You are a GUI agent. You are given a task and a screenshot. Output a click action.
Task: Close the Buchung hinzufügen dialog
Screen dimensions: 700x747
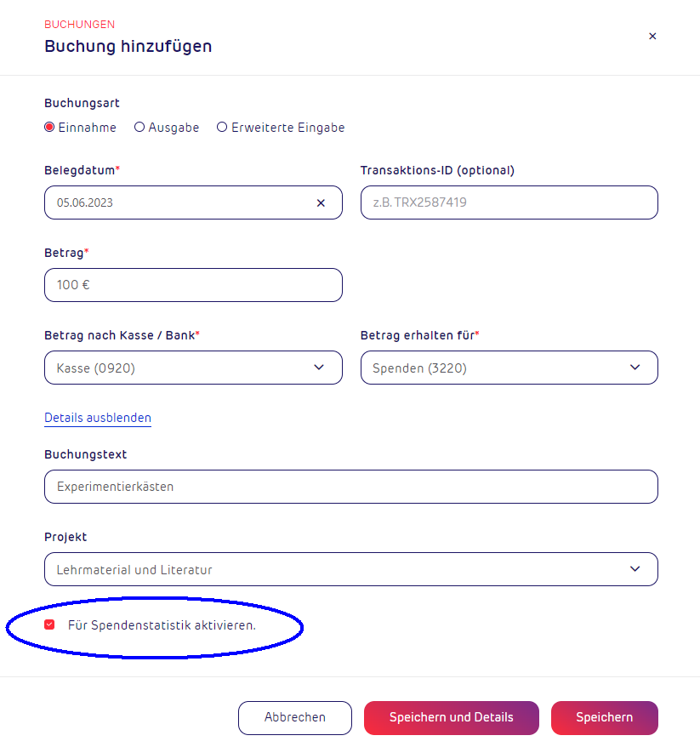tap(652, 37)
